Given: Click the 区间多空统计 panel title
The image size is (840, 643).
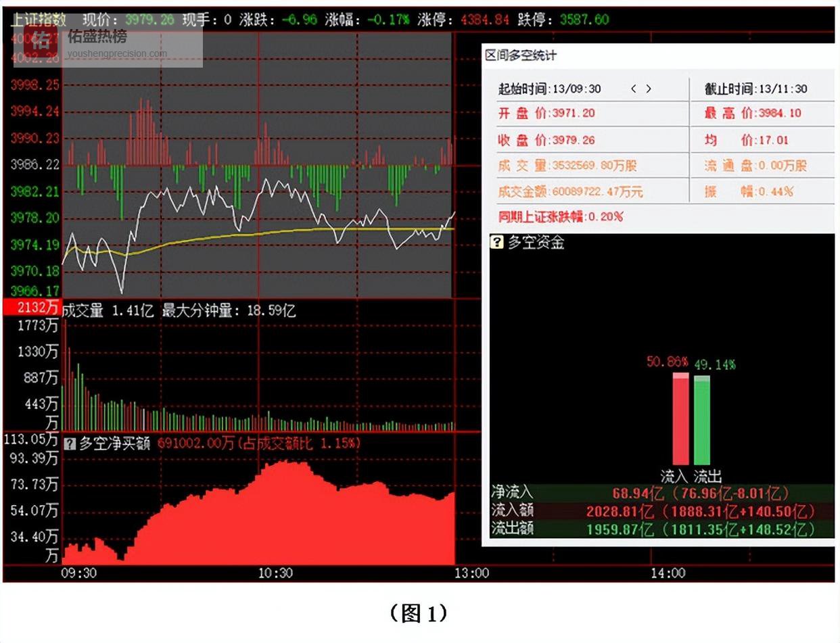Looking at the screenshot, I should (521, 55).
